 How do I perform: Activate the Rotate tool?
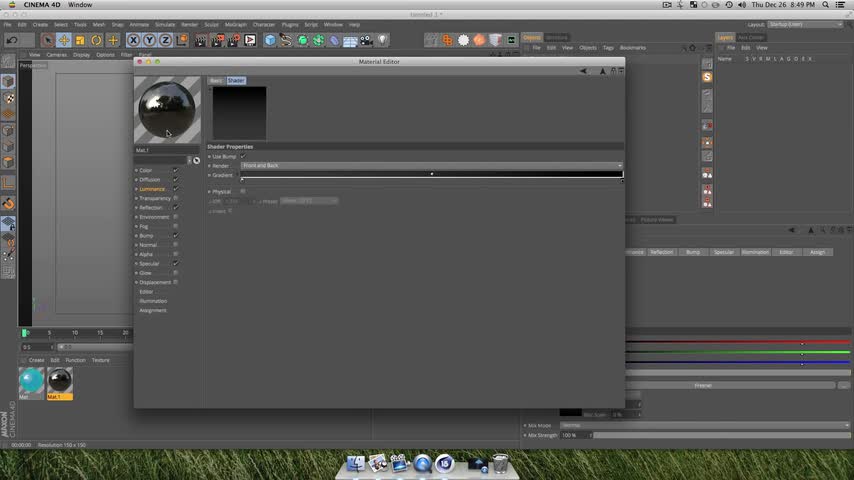[96, 40]
